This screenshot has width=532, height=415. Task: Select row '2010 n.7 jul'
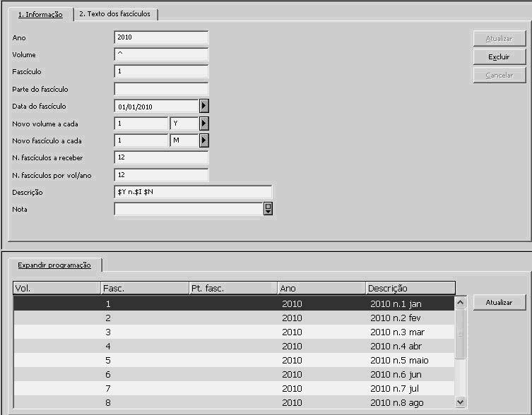(234, 389)
